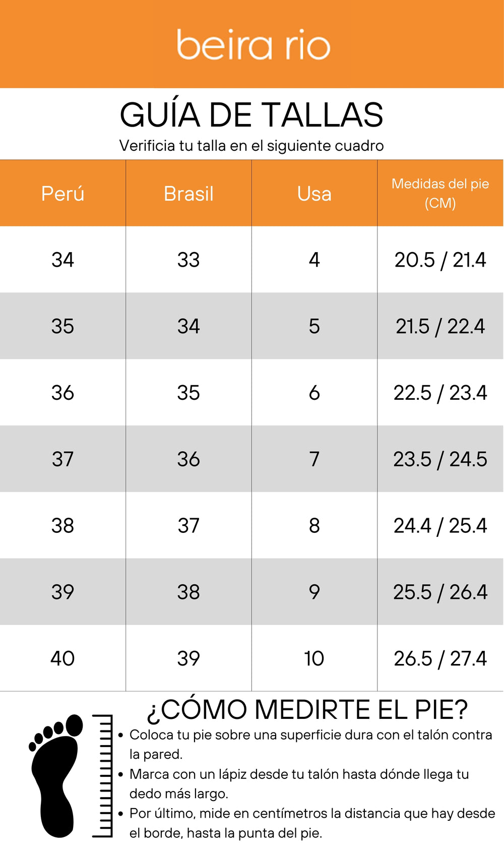Viewport: 504px width, 851px height.
Task: Click the beira rio logo
Action: click(253, 45)
